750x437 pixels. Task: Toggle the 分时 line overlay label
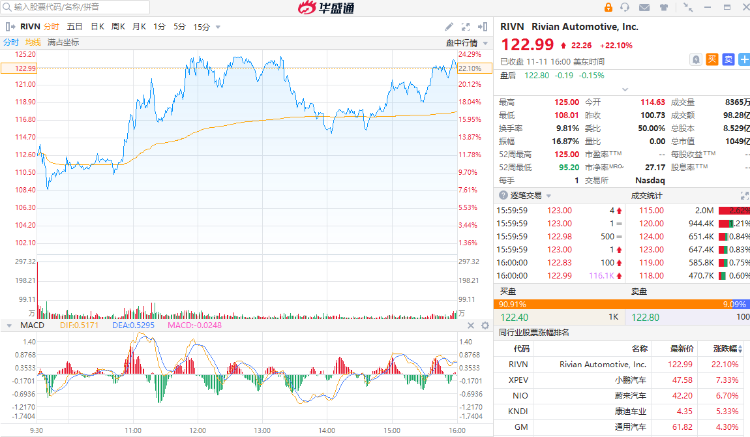pyautogui.click(x=11, y=42)
